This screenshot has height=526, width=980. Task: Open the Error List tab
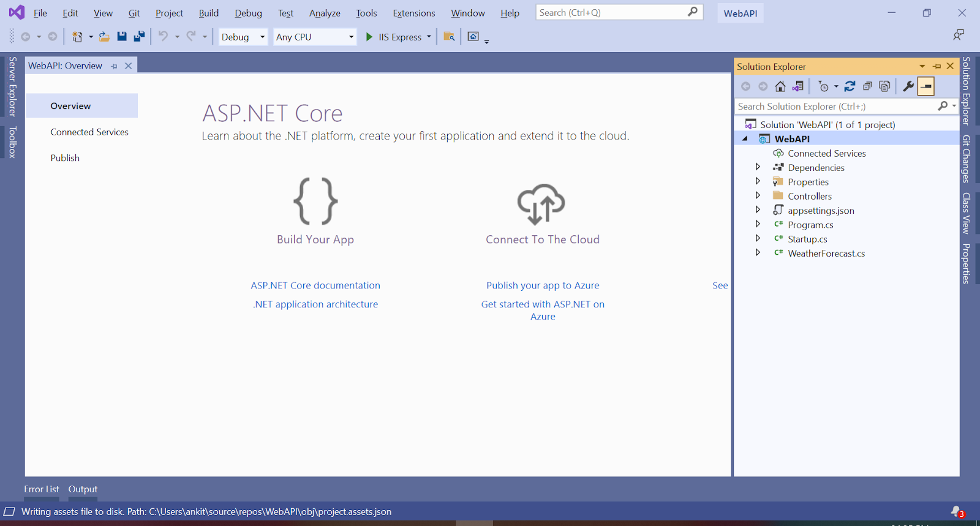pos(42,489)
